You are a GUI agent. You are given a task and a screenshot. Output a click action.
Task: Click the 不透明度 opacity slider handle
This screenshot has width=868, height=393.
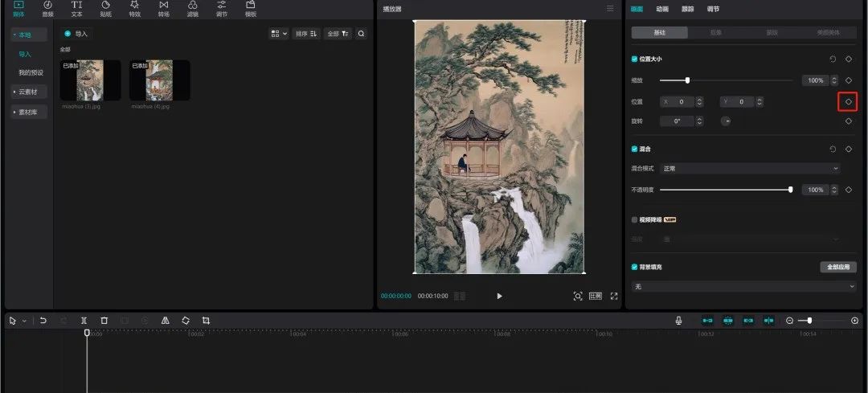point(791,190)
